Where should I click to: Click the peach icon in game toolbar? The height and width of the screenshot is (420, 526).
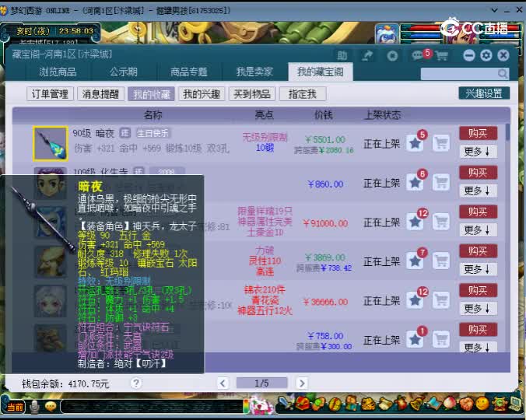[x=450, y=404]
